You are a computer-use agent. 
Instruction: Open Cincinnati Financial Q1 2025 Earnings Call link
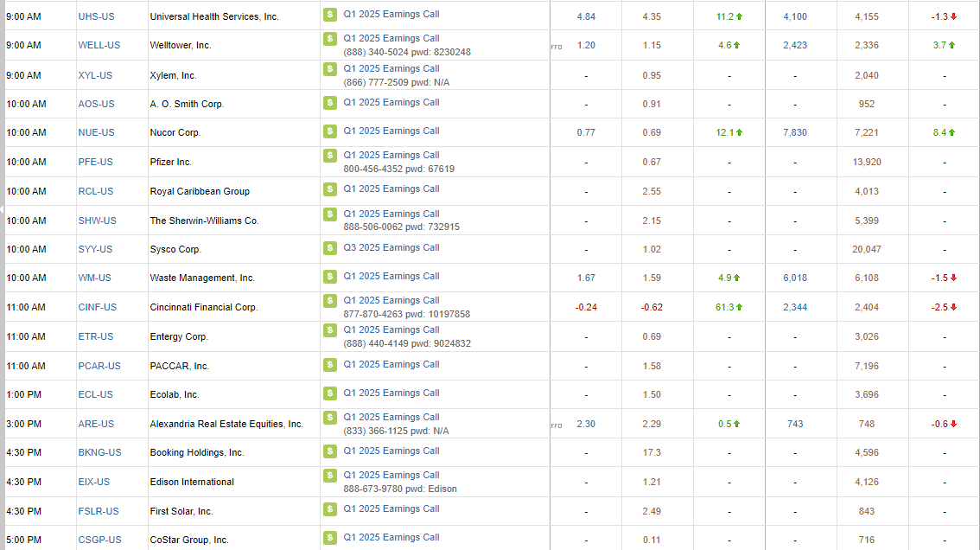pos(391,300)
